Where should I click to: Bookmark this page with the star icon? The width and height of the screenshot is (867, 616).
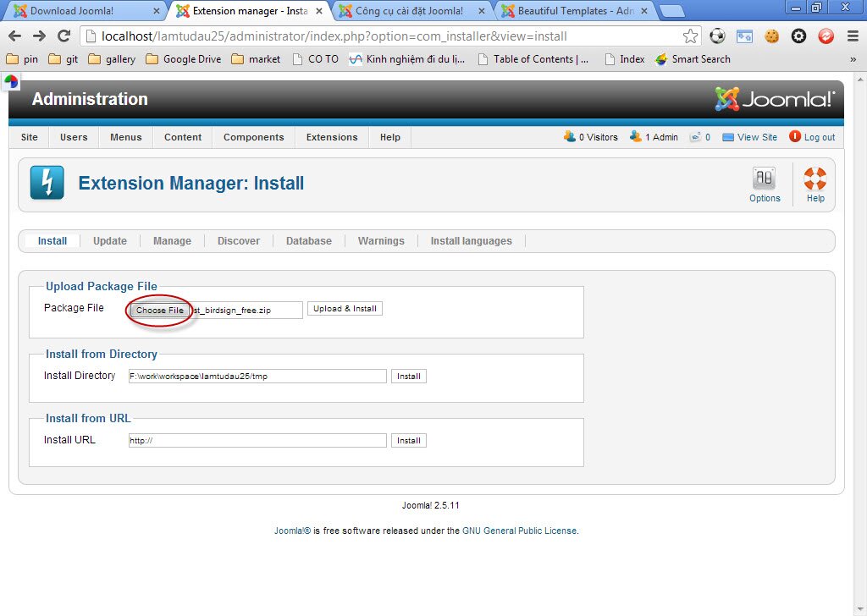tap(689, 37)
